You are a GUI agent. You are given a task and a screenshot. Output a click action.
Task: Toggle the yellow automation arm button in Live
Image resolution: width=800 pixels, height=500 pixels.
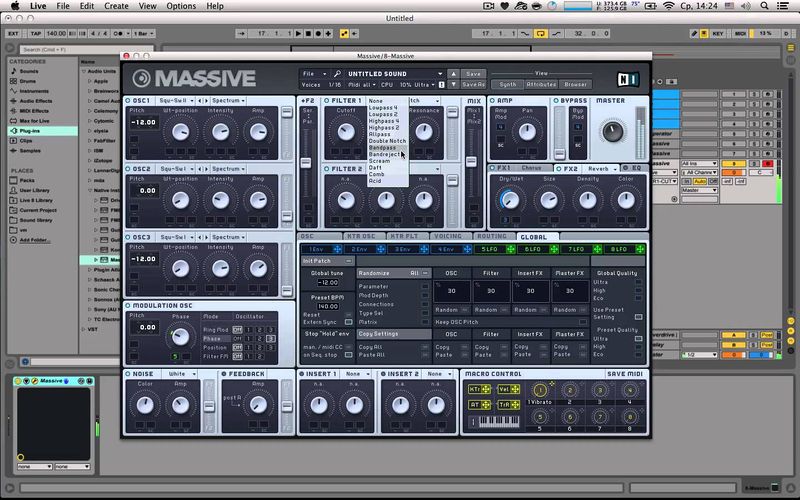tap(344, 34)
